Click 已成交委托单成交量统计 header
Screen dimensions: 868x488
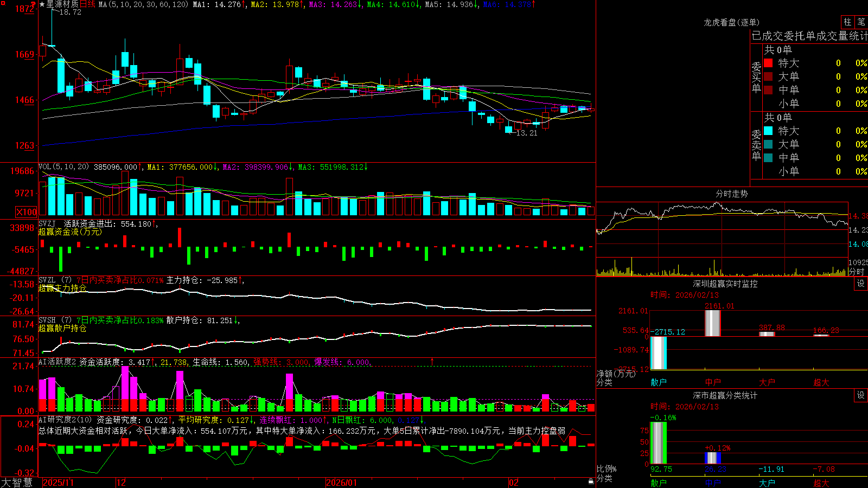(x=809, y=36)
